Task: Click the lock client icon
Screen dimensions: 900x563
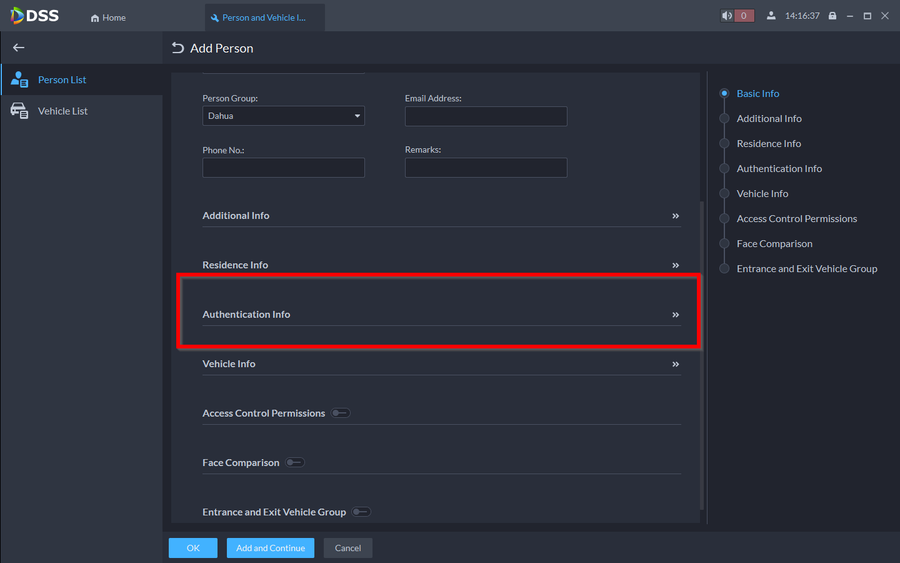Action: coord(832,16)
